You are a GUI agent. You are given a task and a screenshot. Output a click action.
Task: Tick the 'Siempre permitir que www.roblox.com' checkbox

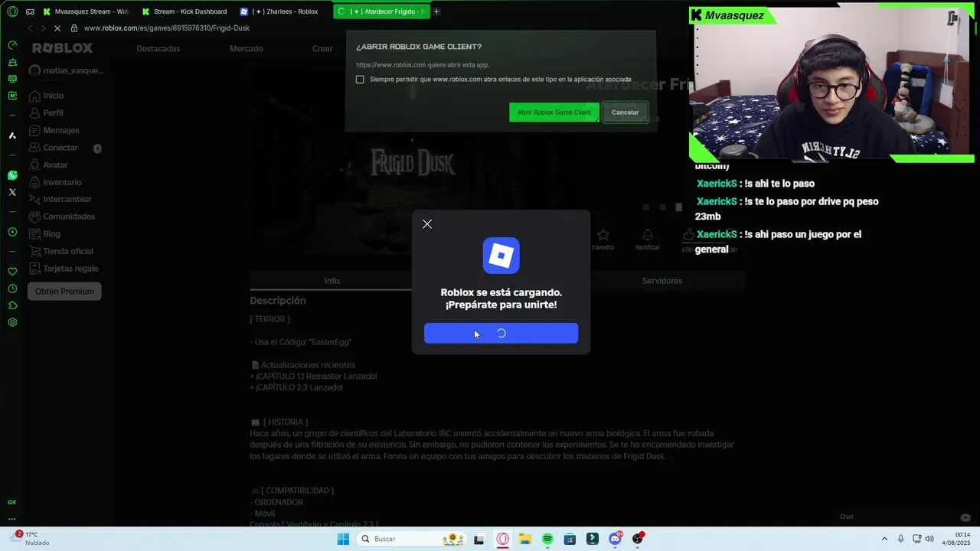(x=360, y=80)
